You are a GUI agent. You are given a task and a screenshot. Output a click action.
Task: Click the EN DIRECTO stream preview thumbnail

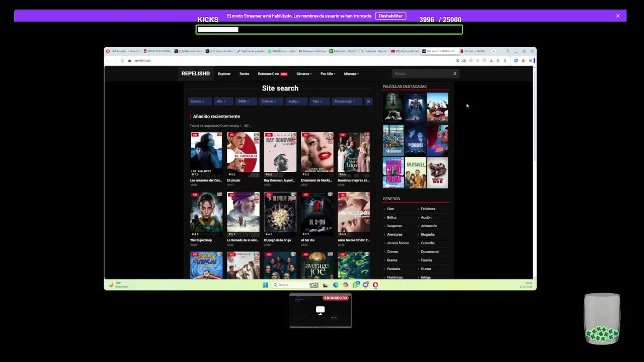320,311
